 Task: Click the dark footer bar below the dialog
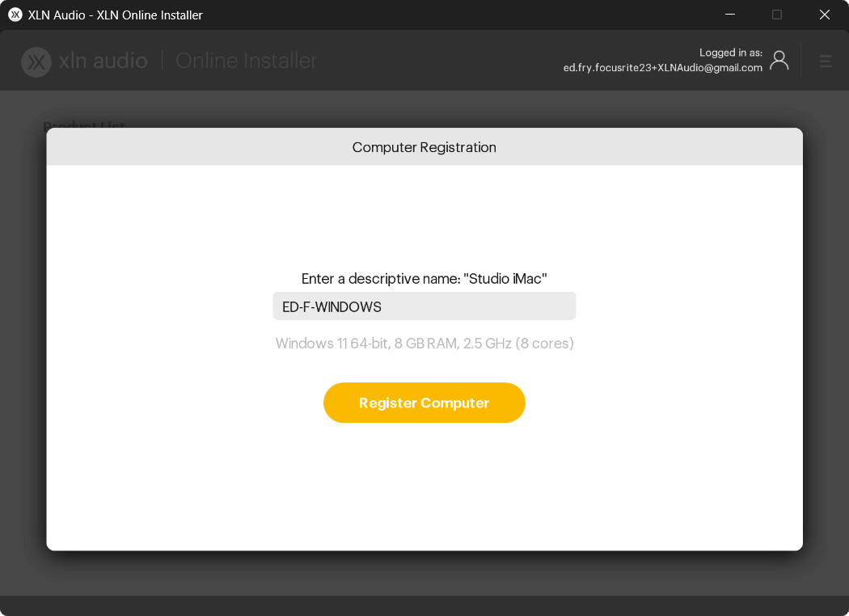[x=424, y=605]
